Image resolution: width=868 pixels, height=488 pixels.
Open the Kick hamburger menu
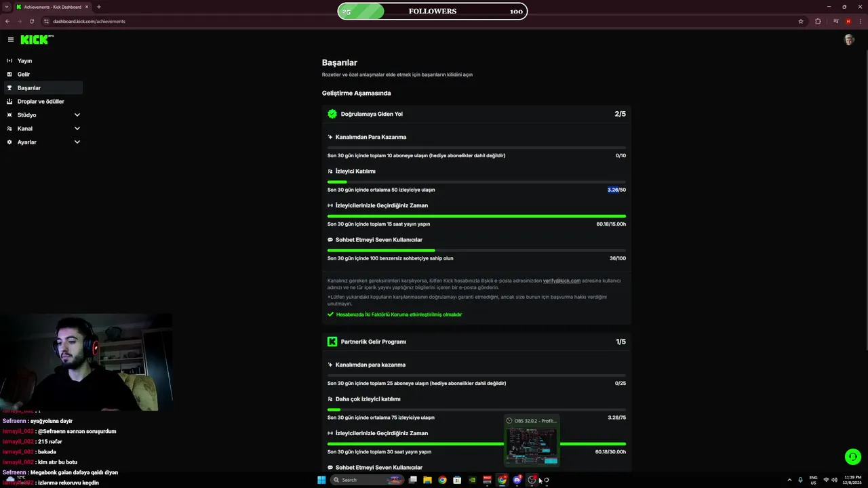pos(10,40)
